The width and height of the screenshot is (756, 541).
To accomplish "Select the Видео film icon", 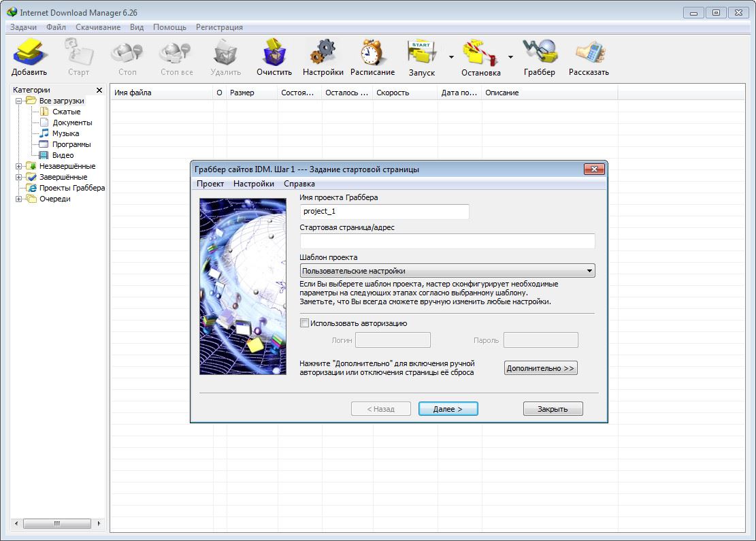I will point(44,155).
